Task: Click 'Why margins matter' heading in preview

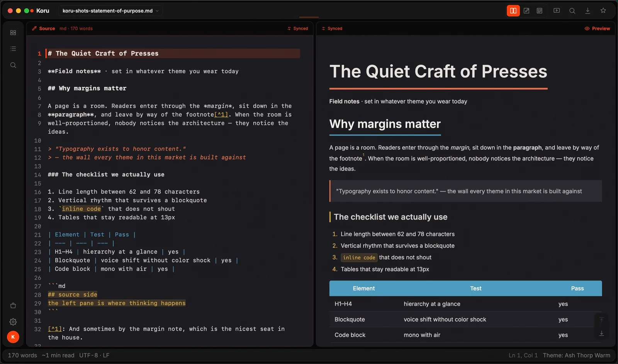Action: pos(385,124)
